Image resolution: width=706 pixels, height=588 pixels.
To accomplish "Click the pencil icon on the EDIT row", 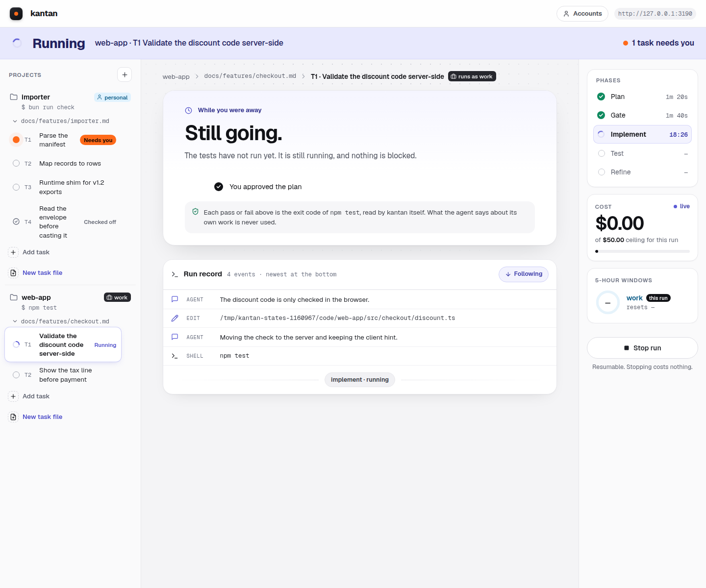I will point(175,318).
